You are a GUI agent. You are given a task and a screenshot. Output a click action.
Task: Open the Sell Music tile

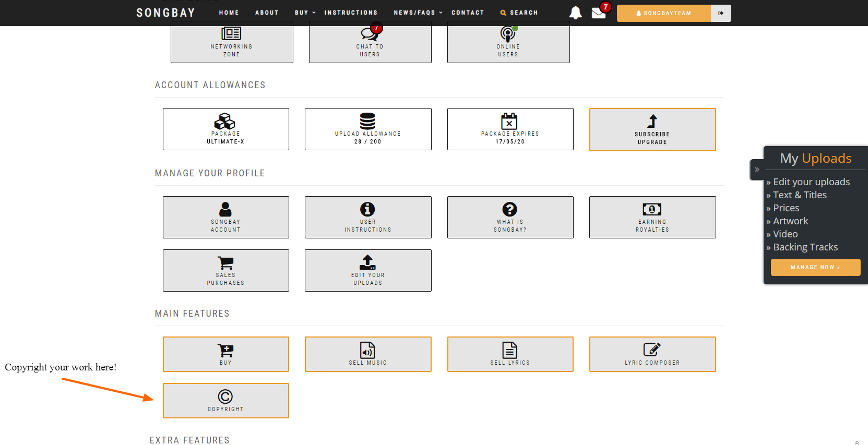368,354
